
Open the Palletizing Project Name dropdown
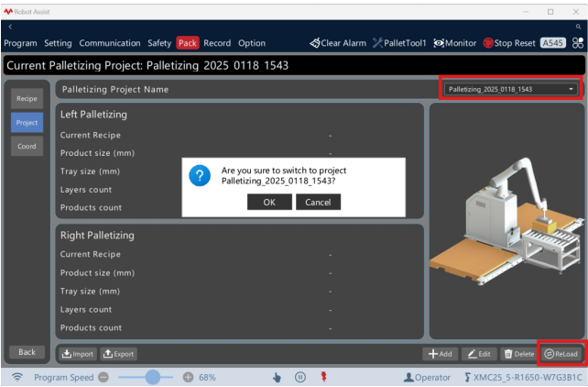(511, 89)
